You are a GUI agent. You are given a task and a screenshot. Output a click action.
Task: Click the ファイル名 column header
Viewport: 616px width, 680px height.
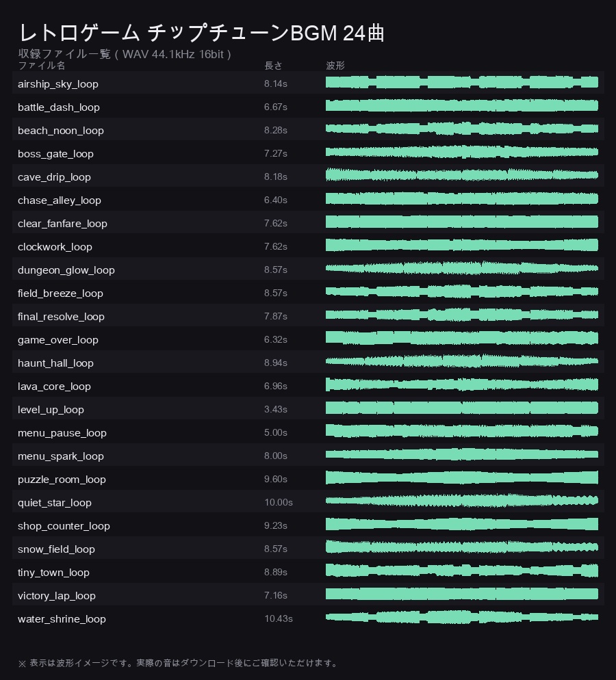click(41, 66)
